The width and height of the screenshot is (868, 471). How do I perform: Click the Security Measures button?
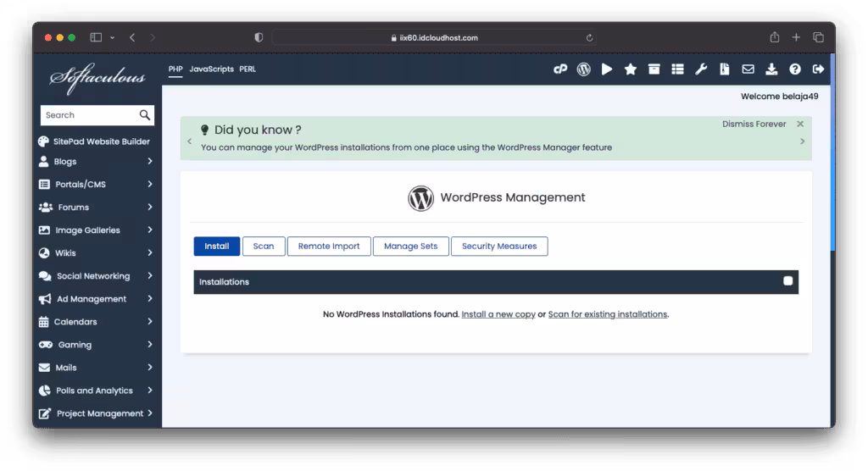click(499, 247)
